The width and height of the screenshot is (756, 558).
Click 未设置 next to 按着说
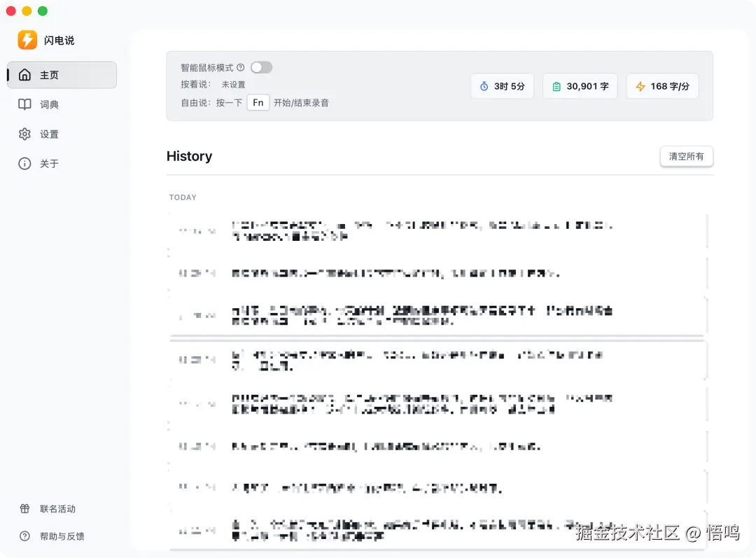(234, 85)
